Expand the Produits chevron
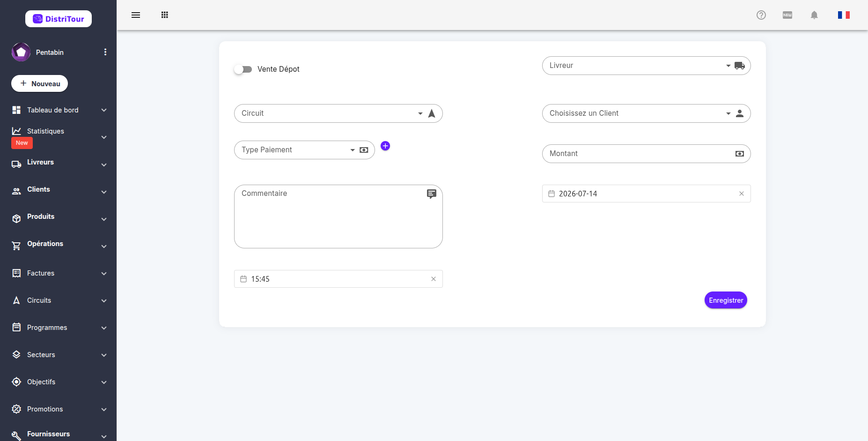The image size is (868, 441). pos(104,219)
